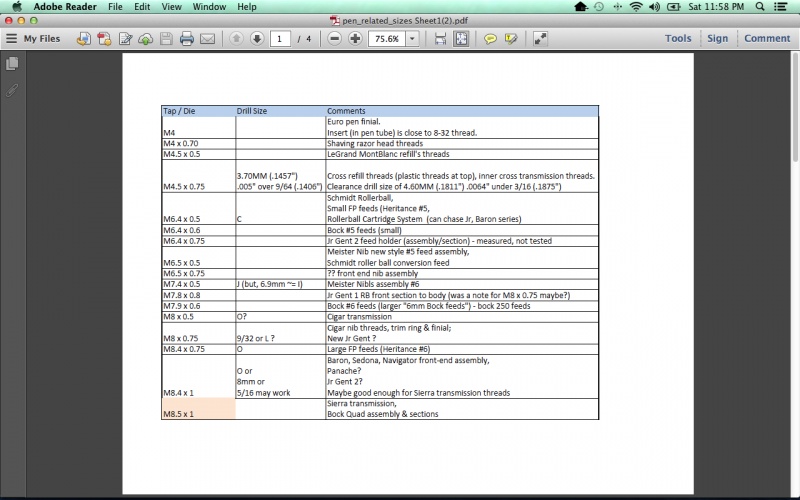Image resolution: width=800 pixels, height=500 pixels.
Task: Open the Tools pane
Action: 678,39
